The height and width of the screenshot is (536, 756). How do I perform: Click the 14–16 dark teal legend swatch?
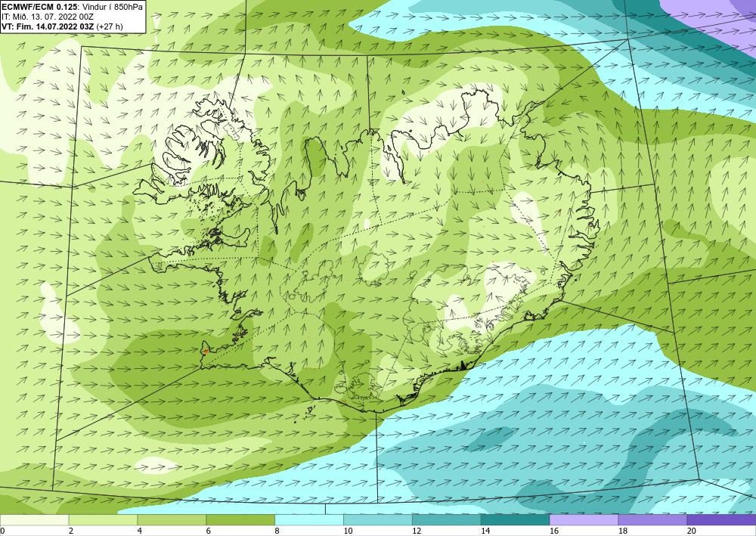tap(515, 520)
